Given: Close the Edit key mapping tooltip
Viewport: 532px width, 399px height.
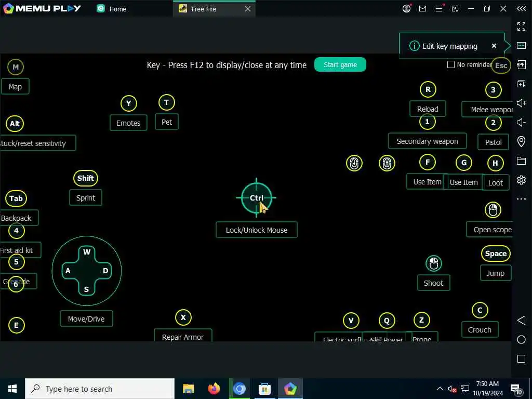Looking at the screenshot, I should [494, 46].
